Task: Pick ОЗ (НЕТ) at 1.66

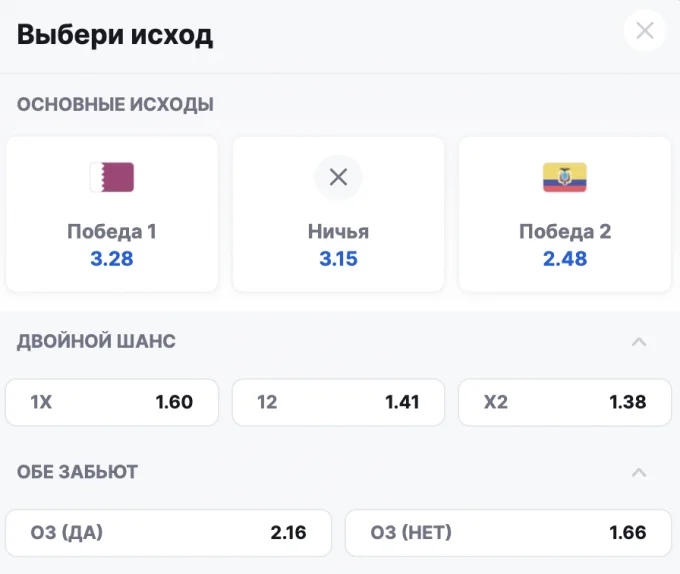Action: (x=508, y=533)
